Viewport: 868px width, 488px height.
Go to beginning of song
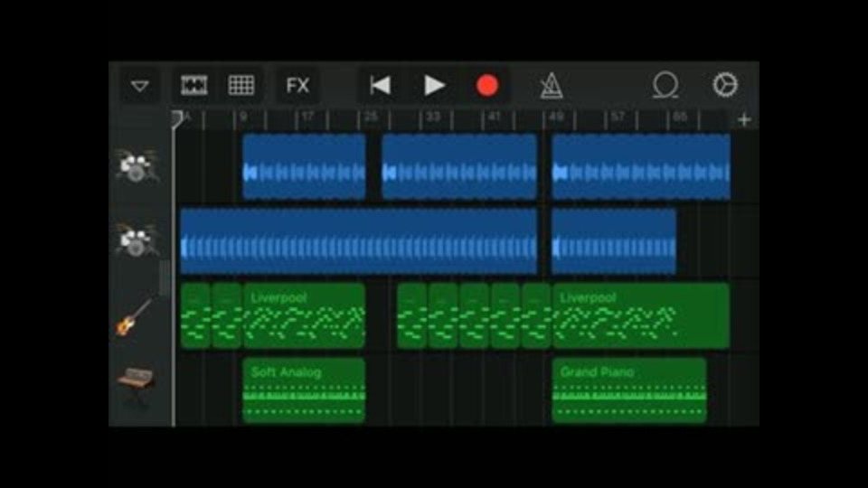coord(381,86)
